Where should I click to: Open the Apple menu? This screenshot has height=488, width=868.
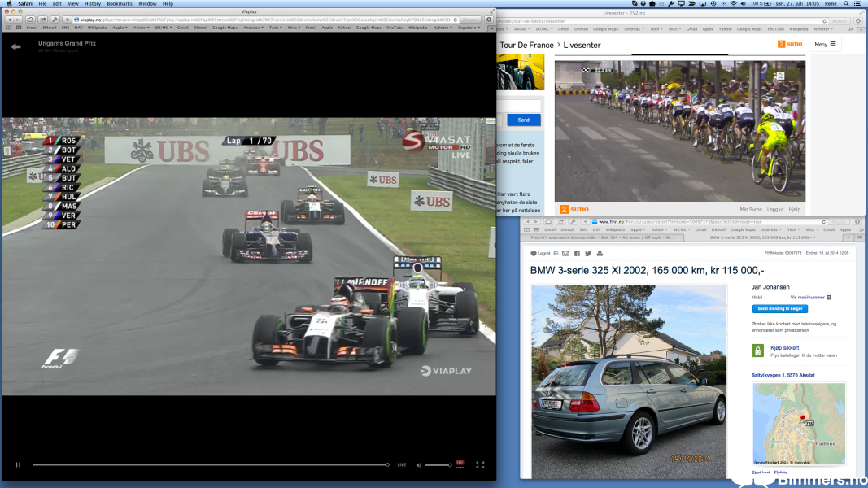click(9, 3)
